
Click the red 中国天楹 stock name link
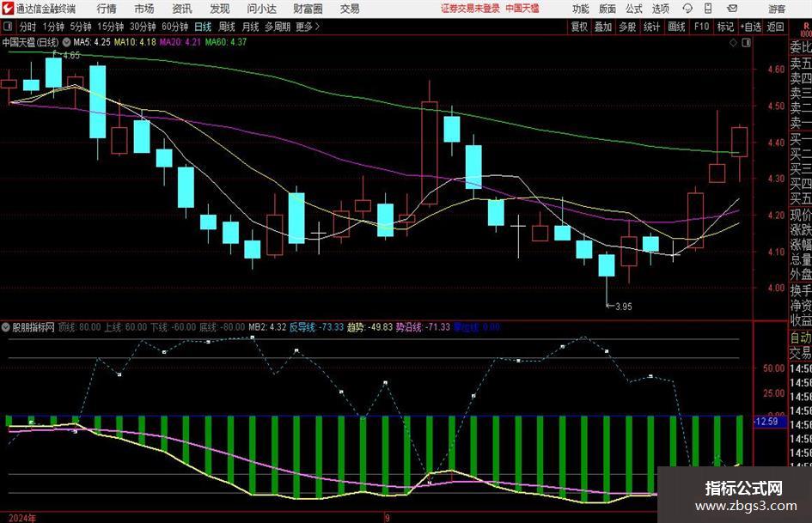point(522,9)
